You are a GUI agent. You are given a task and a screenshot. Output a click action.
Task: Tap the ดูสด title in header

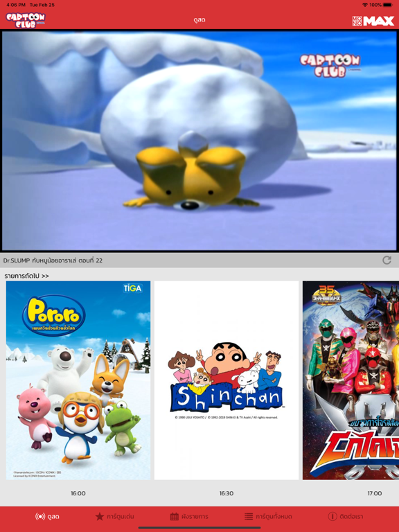[x=199, y=20]
